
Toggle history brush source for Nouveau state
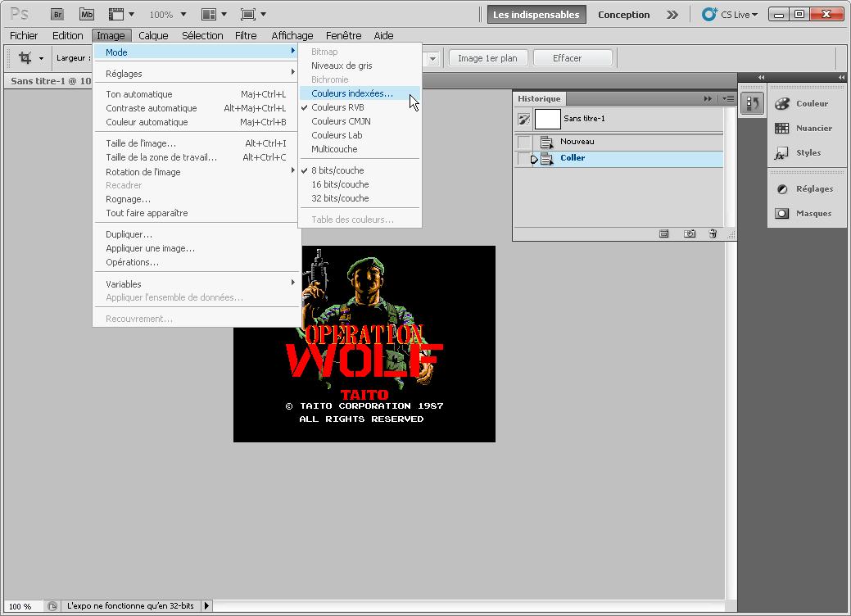[523, 143]
